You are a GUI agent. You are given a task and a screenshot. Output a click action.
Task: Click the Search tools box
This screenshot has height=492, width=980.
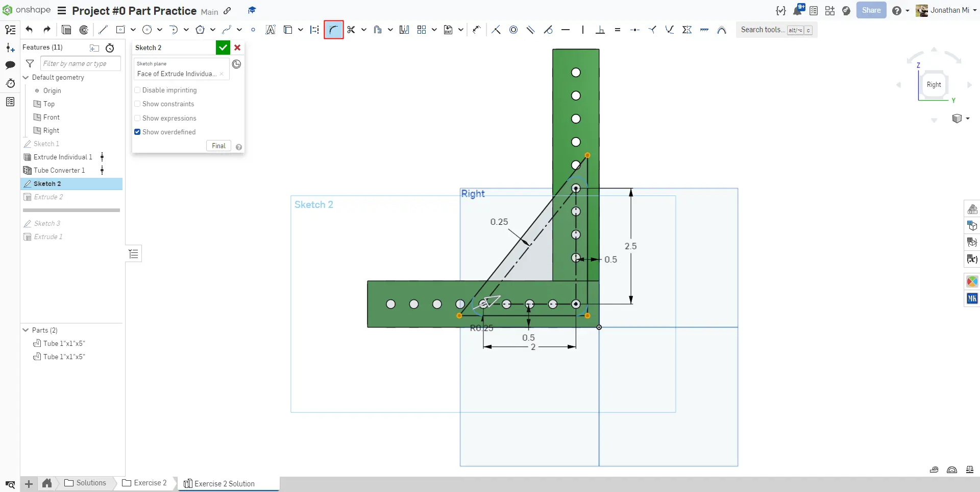776,30
